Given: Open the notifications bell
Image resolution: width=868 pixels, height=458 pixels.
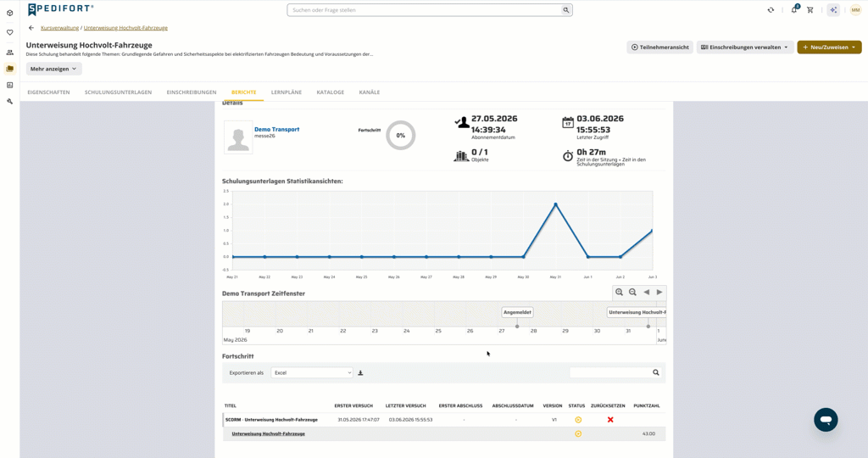Looking at the screenshot, I should click(x=793, y=9).
